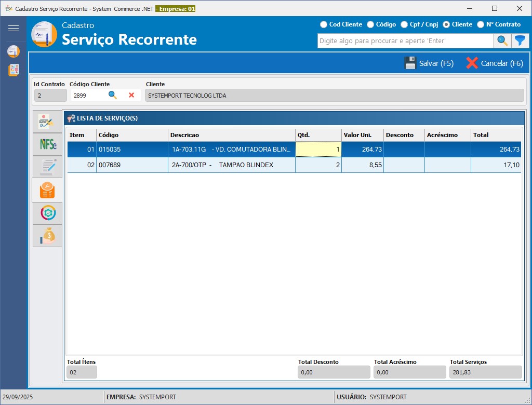Viewport: 532px width, 405px height.
Task: Select the Código radio button
Action: pos(370,24)
